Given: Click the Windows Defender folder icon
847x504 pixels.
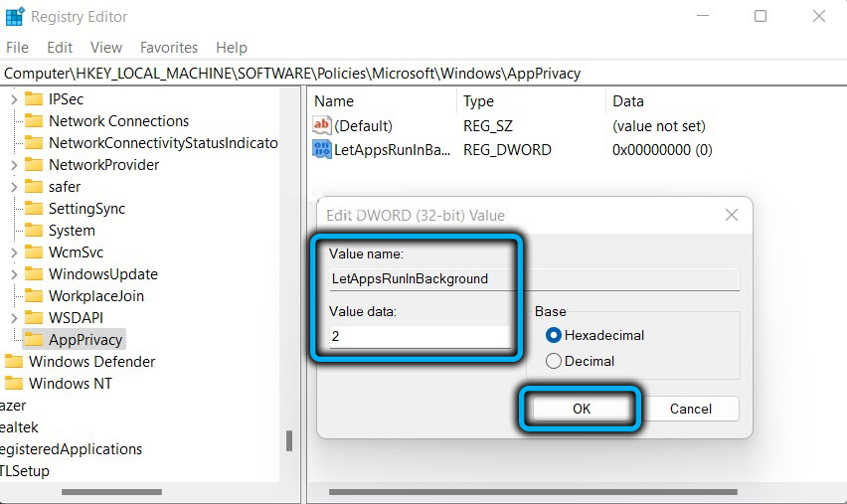Looking at the screenshot, I should [14, 362].
